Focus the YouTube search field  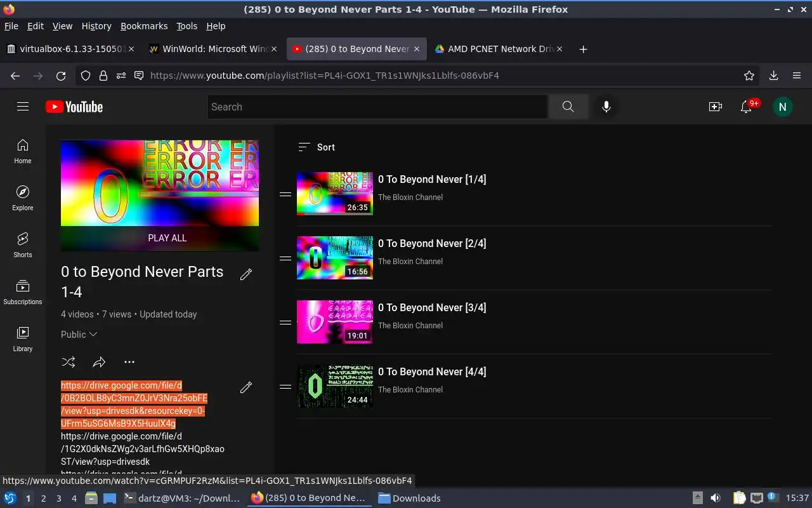(x=377, y=107)
